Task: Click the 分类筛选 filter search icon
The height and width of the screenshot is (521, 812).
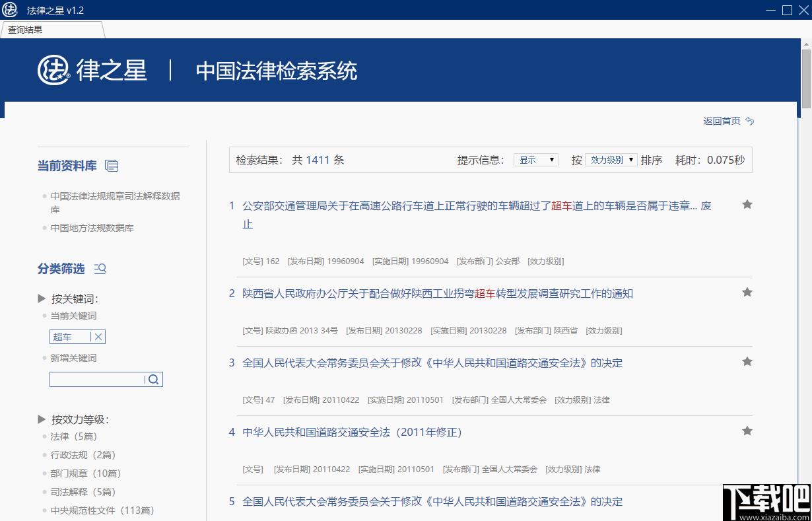Action: point(100,269)
